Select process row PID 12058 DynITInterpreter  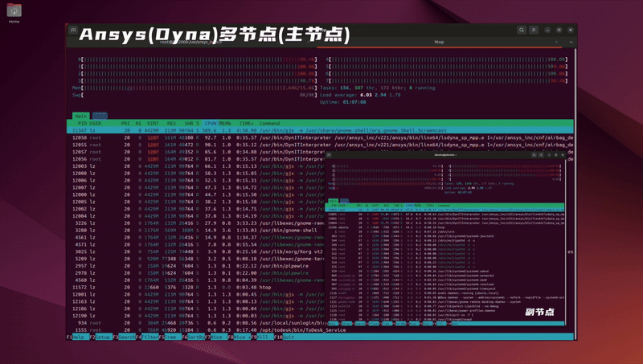click(320, 137)
